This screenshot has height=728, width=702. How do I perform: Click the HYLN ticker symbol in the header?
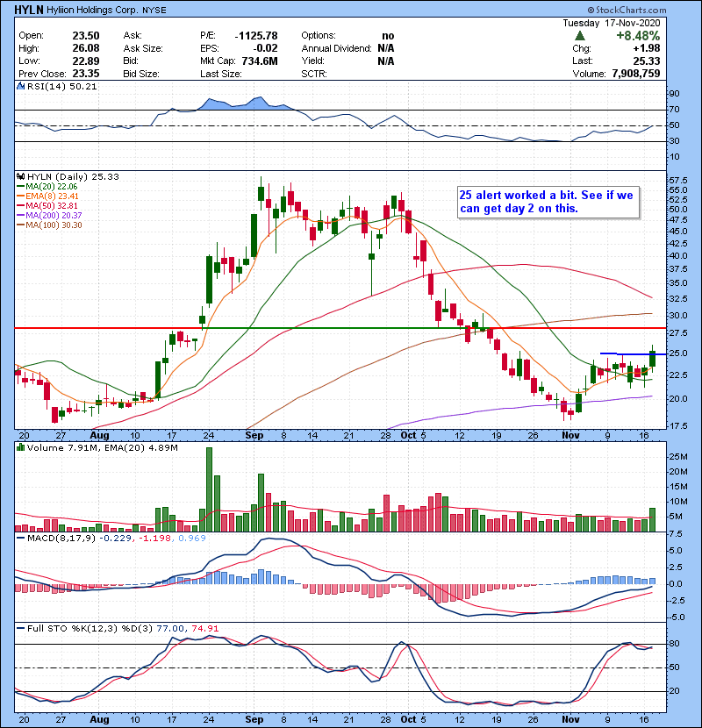(29, 10)
